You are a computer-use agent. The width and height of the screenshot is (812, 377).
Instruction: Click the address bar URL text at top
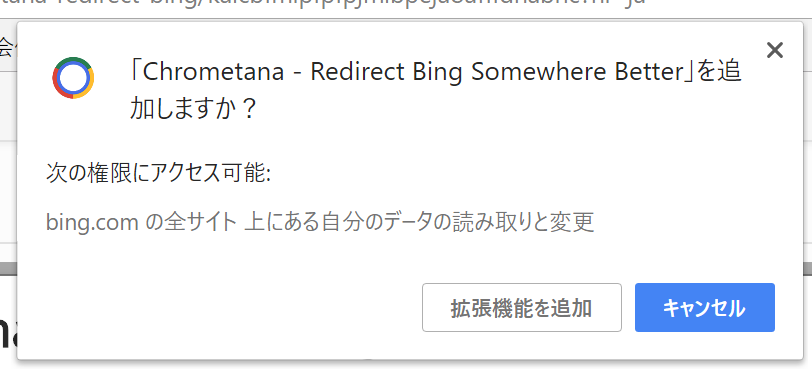coord(321,3)
